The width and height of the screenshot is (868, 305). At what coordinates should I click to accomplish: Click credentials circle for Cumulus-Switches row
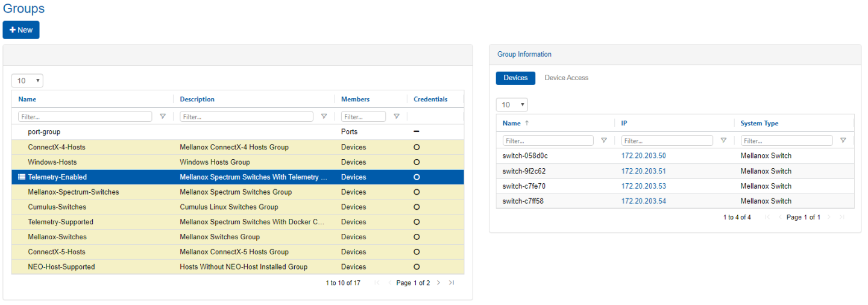[416, 207]
